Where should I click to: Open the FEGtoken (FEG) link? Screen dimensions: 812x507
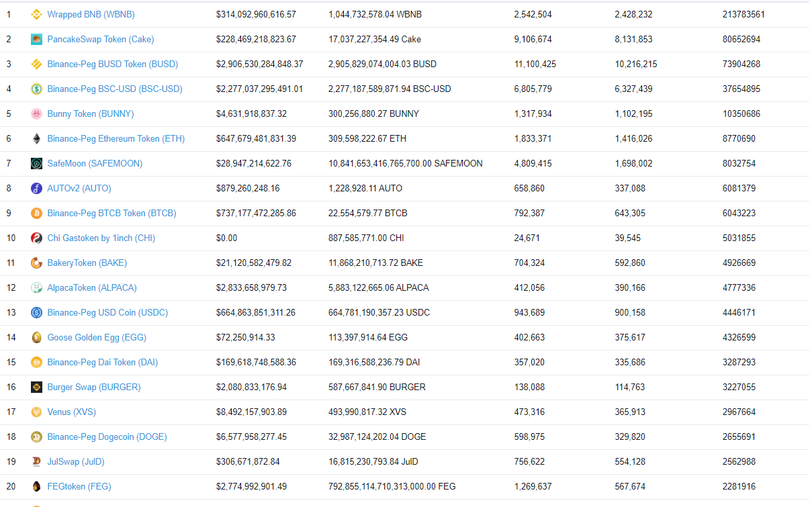(x=79, y=486)
